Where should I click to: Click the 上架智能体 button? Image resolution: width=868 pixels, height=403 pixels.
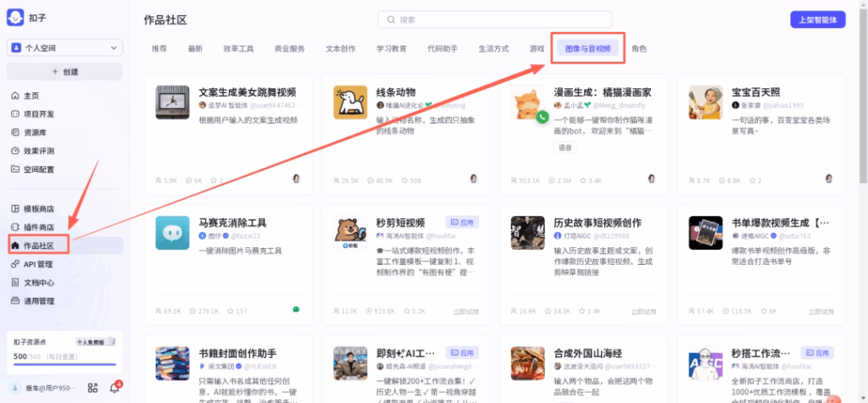click(818, 19)
